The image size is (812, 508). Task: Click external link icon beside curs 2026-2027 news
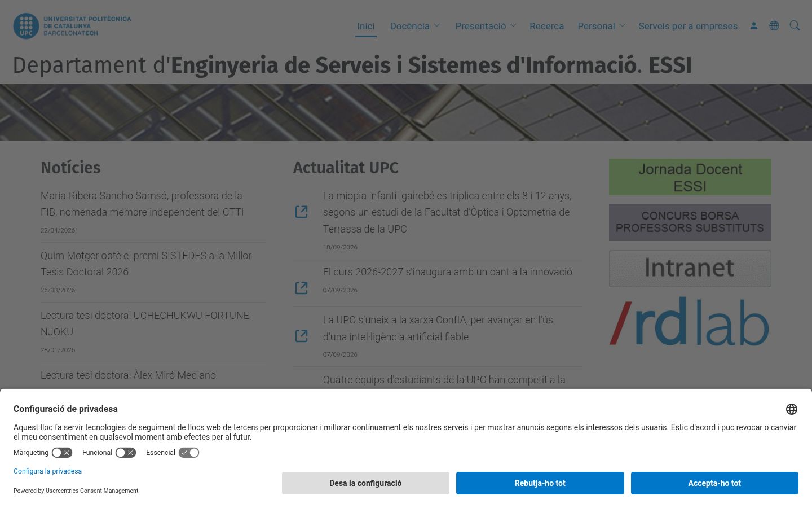point(302,288)
